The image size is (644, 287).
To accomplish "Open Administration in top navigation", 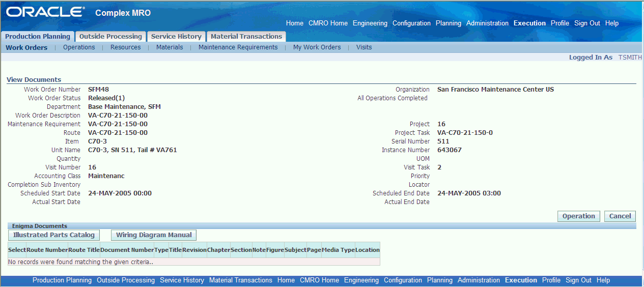I will coord(488,23).
